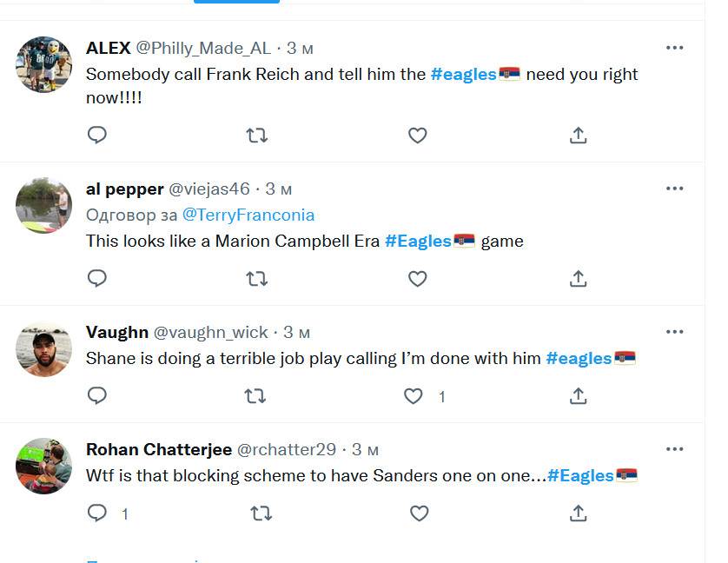
Task: Open more menu on al pepper's tweet
Action: pyautogui.click(x=675, y=189)
